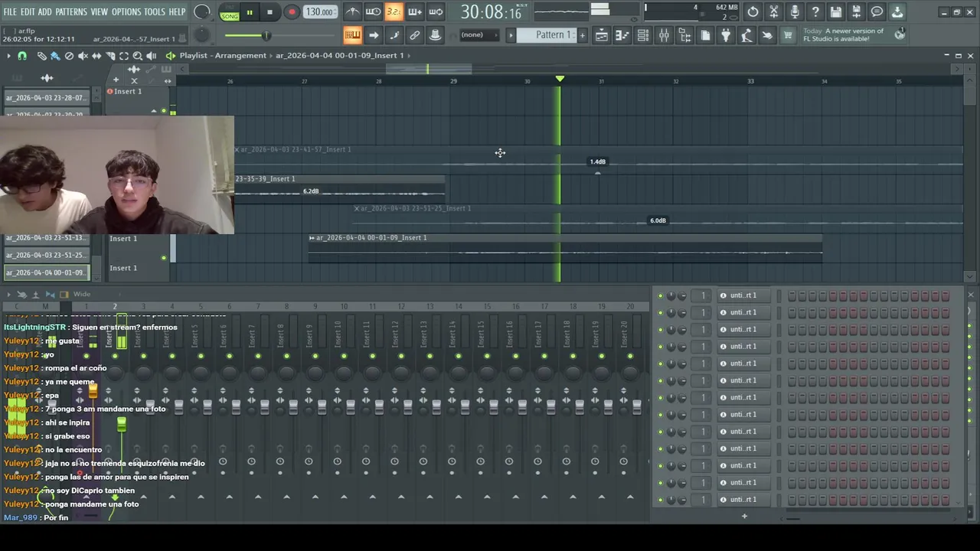The height and width of the screenshot is (551, 980).
Task: Toggle playlist snap magnet icon
Action: pos(22,56)
